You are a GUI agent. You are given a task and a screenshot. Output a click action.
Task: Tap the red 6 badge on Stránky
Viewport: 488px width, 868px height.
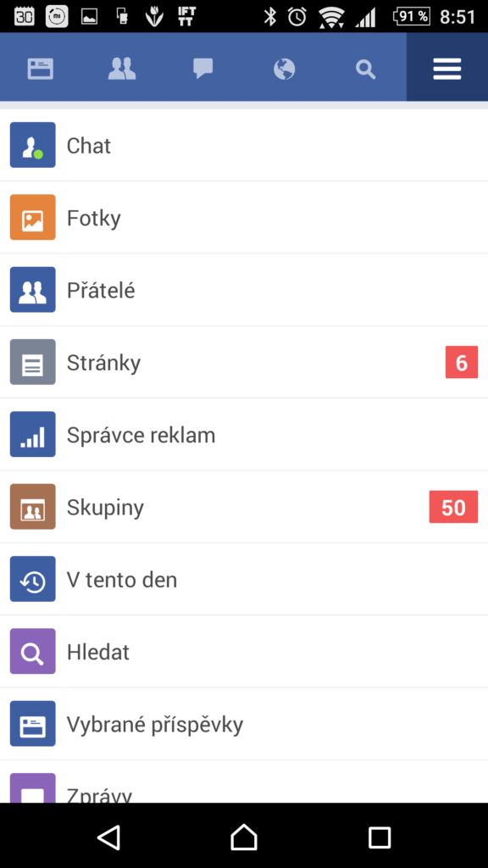pyautogui.click(x=462, y=363)
